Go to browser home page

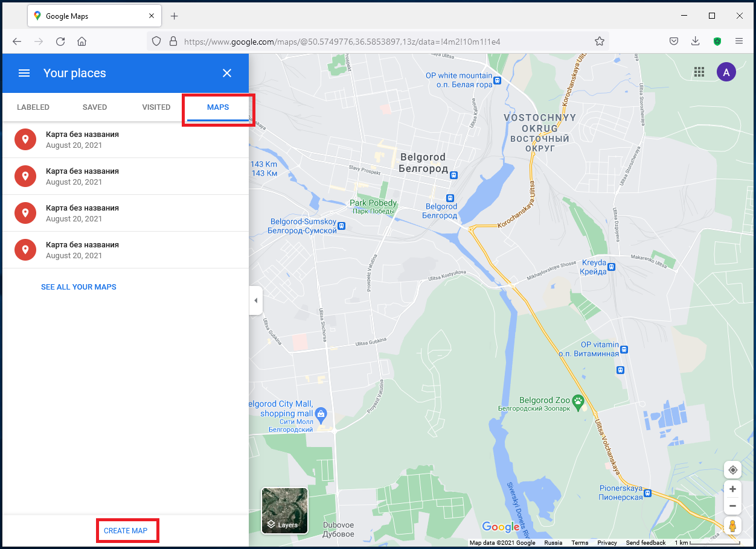coord(82,42)
